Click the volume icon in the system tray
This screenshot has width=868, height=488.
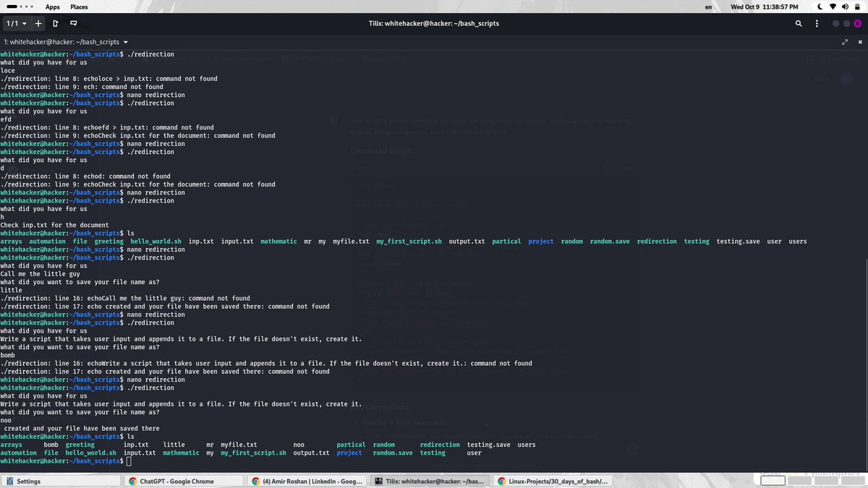click(x=845, y=7)
